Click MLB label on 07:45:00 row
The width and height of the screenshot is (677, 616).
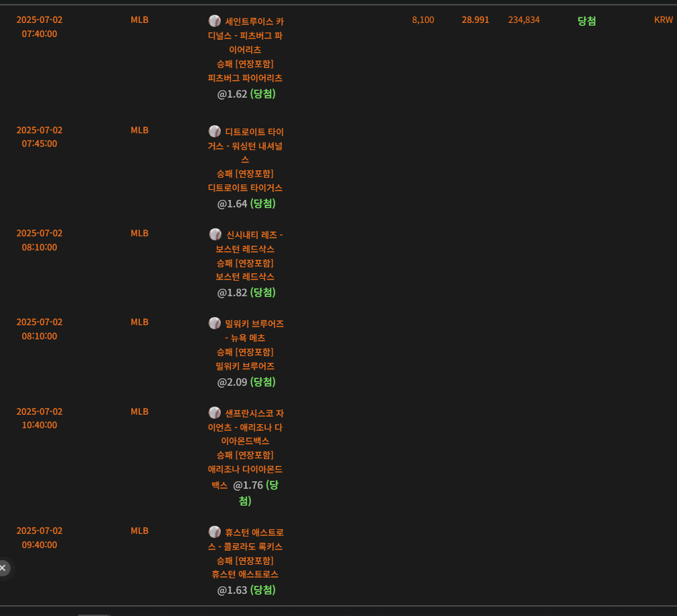point(139,130)
